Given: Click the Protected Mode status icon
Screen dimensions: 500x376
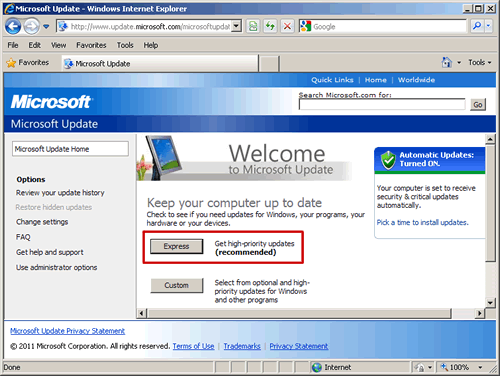Looking at the screenshot, I should [x=419, y=367].
